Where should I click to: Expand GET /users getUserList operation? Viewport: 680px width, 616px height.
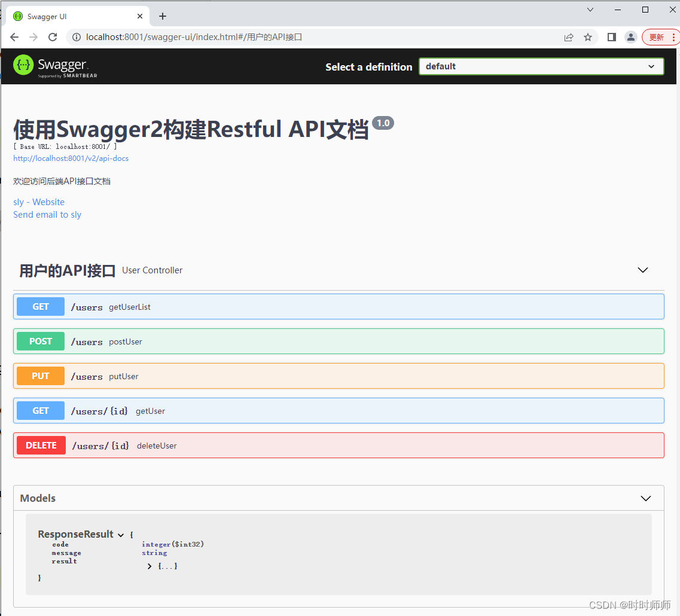[x=339, y=307]
